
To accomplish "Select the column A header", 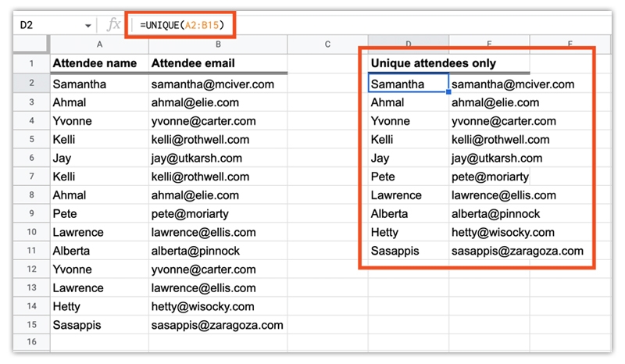I will click(x=98, y=44).
